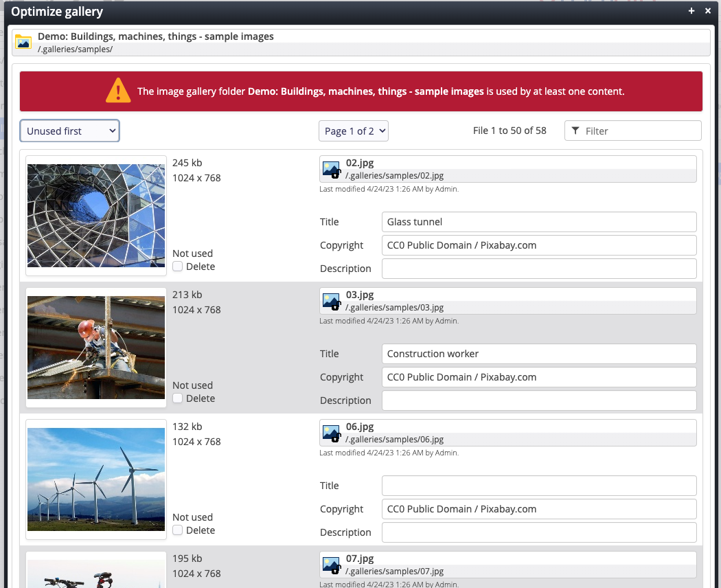Tick the Delete checkbox for 03.jpg
The image size is (721, 588).
(x=177, y=398)
